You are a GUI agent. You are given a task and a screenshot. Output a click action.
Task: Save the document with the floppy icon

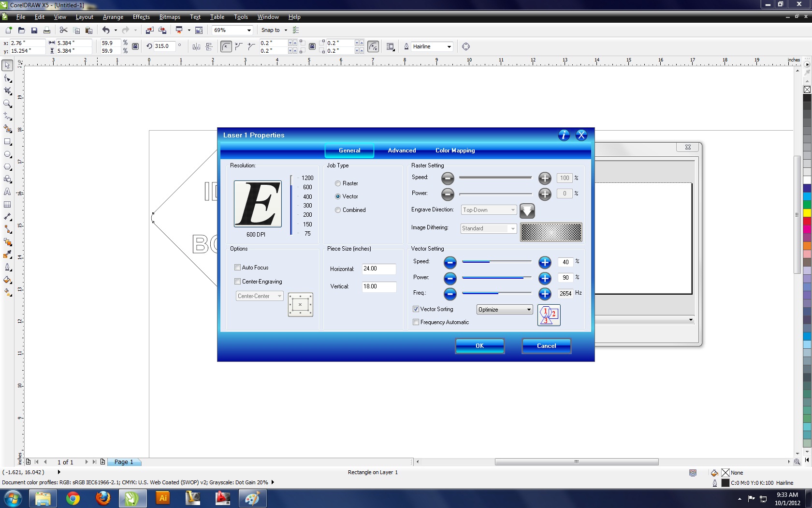coord(34,30)
